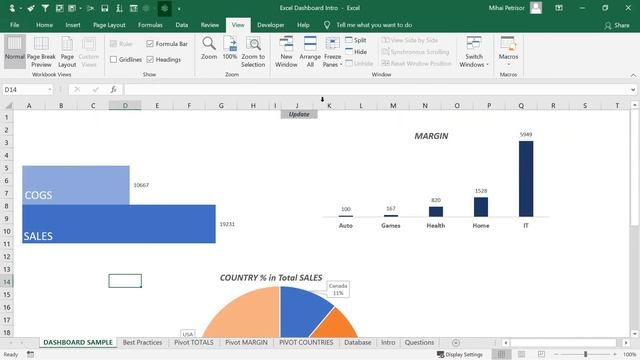Screen dimensions: 640x360
Task: Add a new sheet with plus icon
Action: [456, 343]
